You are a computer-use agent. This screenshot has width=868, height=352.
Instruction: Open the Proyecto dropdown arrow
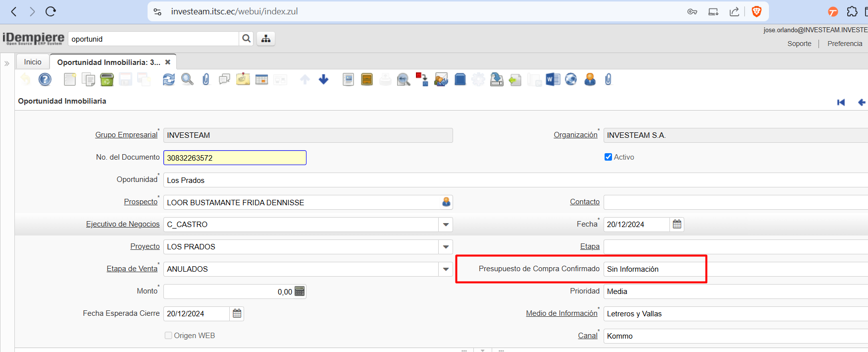click(446, 247)
